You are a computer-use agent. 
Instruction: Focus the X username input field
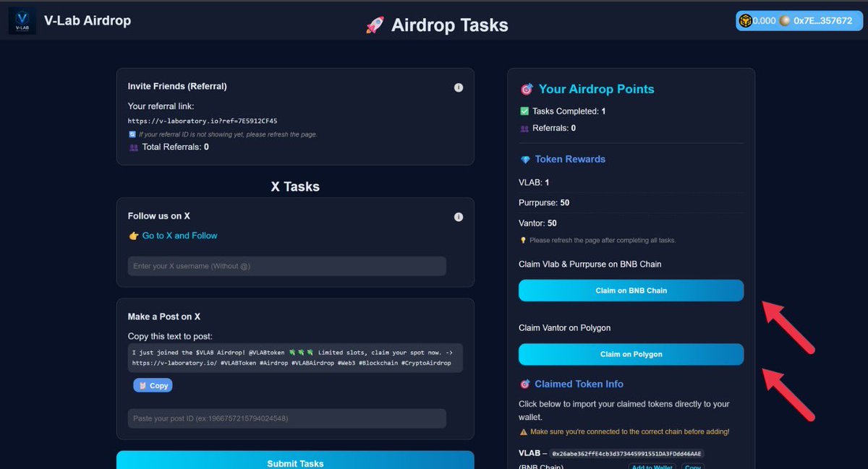(x=287, y=266)
